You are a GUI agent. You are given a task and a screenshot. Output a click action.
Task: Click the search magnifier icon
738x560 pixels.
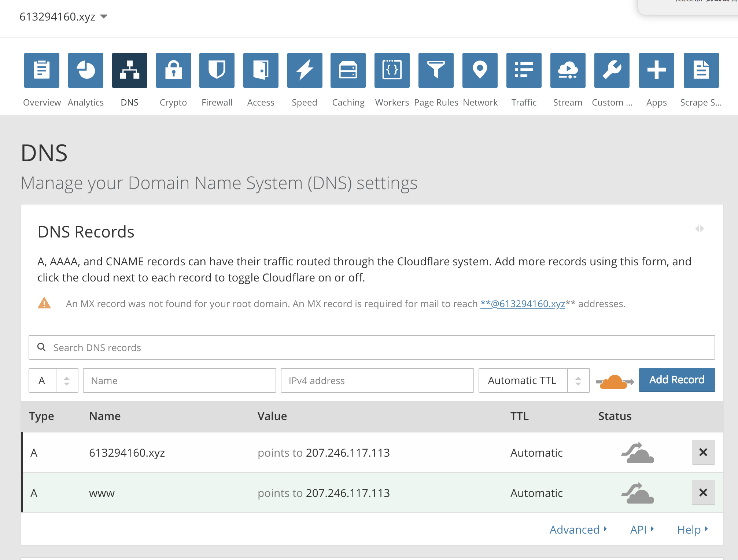coord(41,347)
